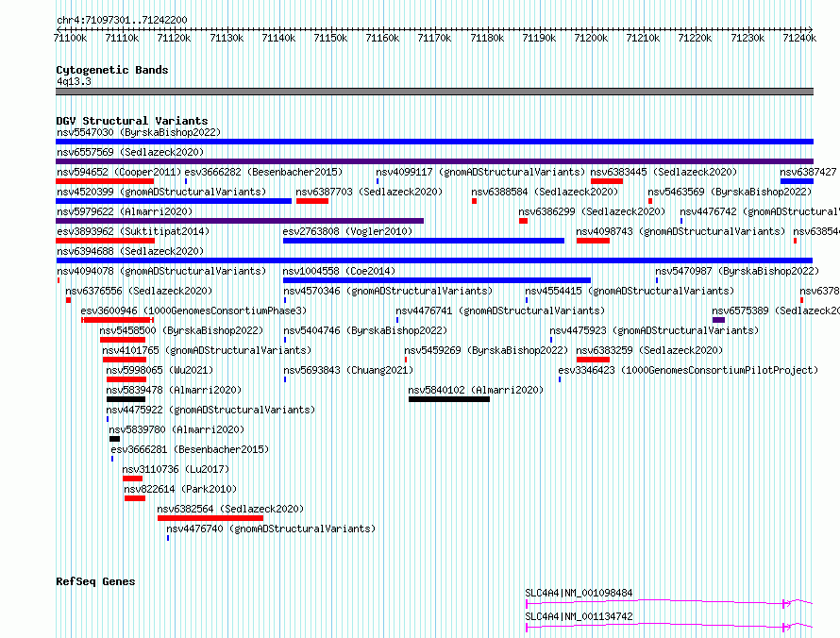Select nsv5459269 (ByrskaBishop2022) label
The width and height of the screenshot is (840, 638).
(486, 350)
